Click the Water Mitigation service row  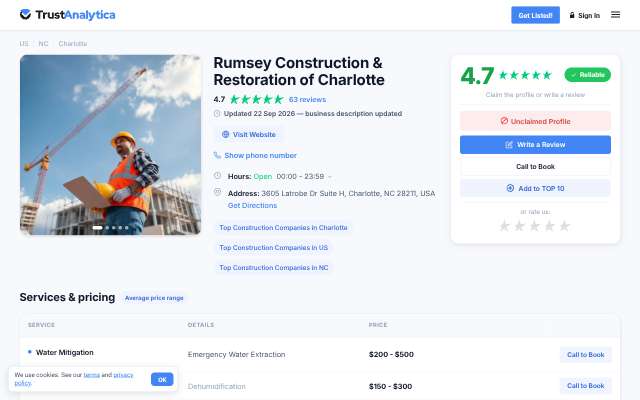click(x=64, y=352)
